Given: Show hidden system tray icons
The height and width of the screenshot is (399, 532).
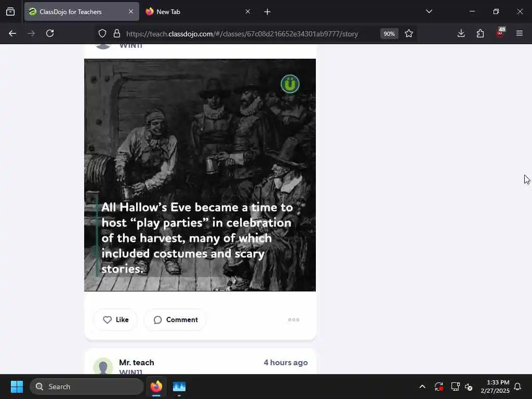Looking at the screenshot, I should coord(422,387).
